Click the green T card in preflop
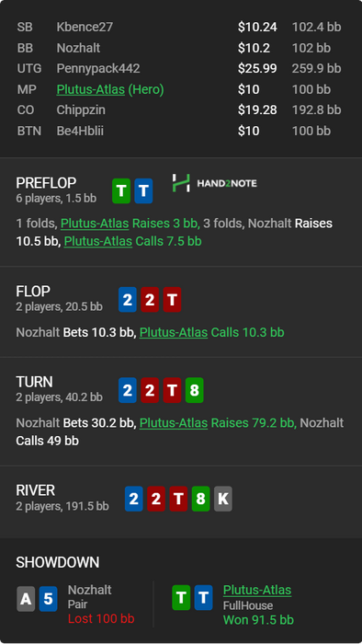 coord(121,191)
